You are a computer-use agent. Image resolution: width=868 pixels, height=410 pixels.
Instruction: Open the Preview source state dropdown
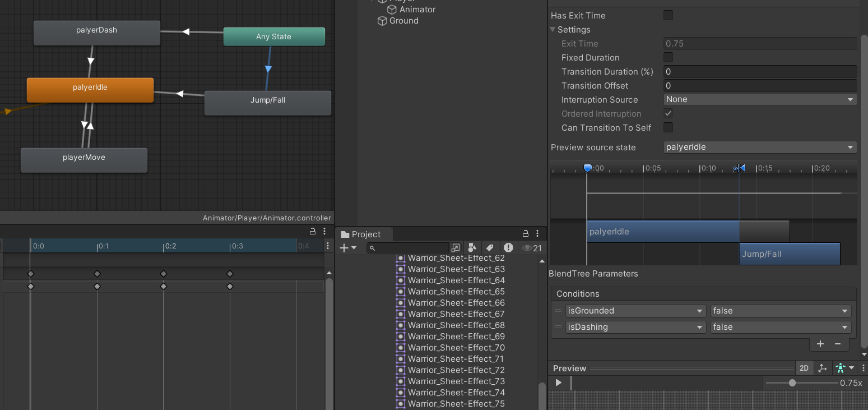pos(760,147)
